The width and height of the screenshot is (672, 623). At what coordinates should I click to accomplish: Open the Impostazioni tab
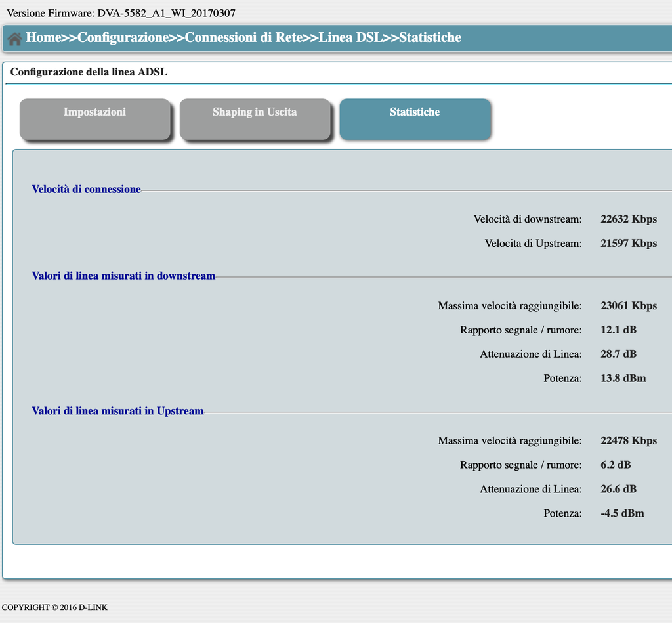[94, 119]
